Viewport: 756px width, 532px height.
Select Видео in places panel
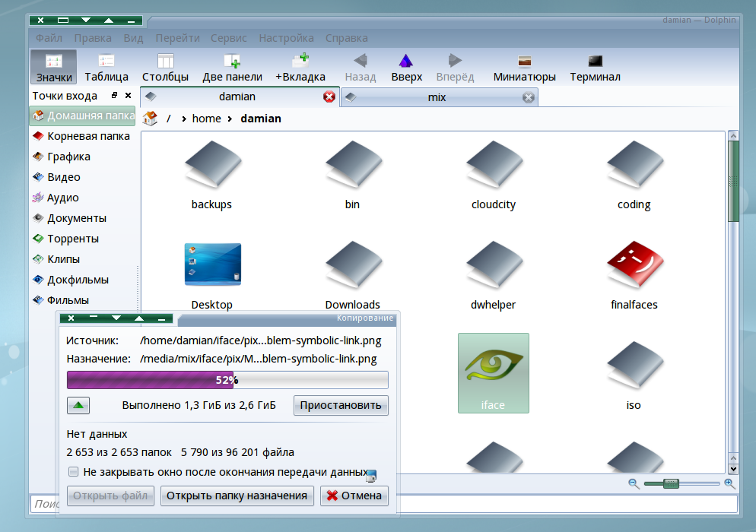click(x=83, y=177)
